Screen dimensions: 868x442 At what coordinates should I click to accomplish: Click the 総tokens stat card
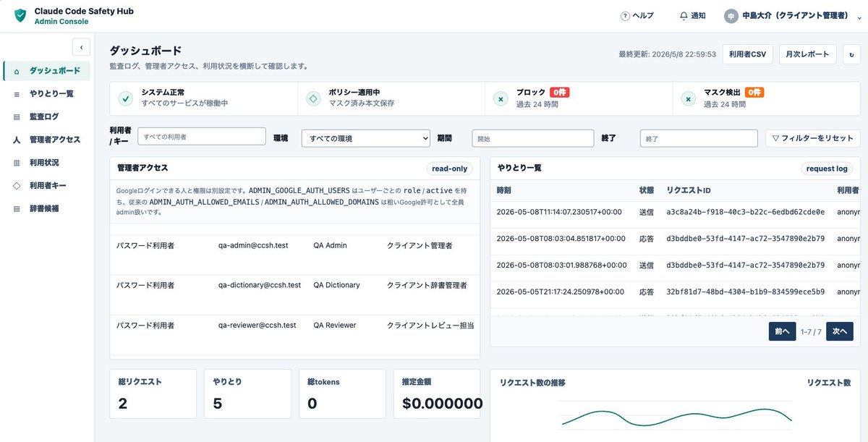pyautogui.click(x=342, y=394)
